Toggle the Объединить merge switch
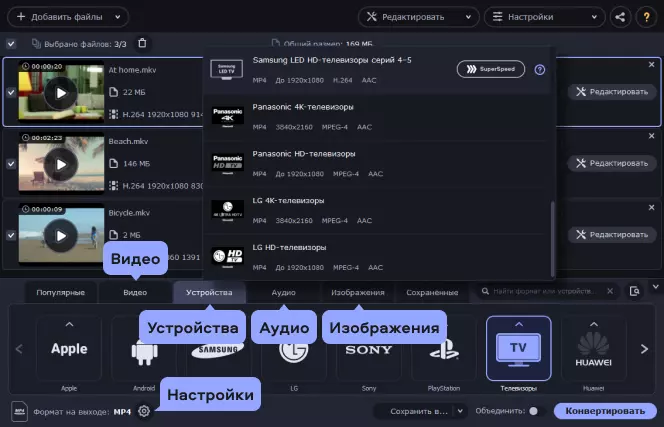 533,411
